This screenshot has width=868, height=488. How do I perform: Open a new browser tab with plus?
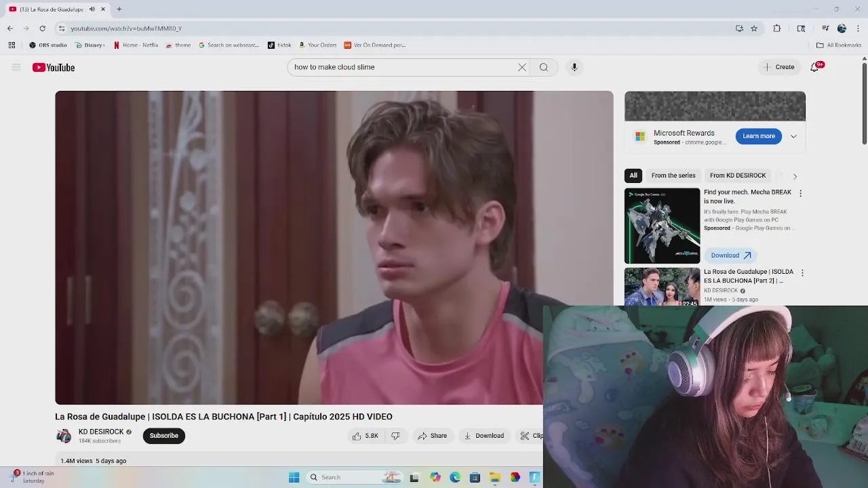[119, 9]
